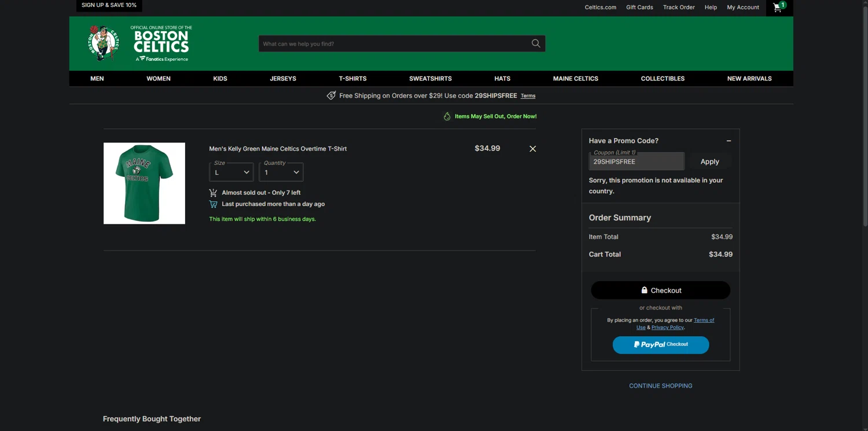Click the shipping tag icon in promo banner
868x431 pixels.
tap(331, 95)
